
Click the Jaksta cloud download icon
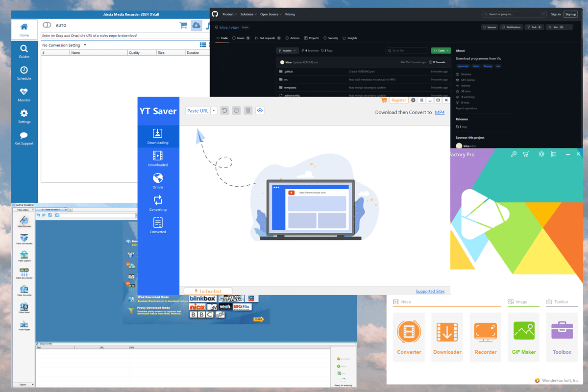(196, 25)
